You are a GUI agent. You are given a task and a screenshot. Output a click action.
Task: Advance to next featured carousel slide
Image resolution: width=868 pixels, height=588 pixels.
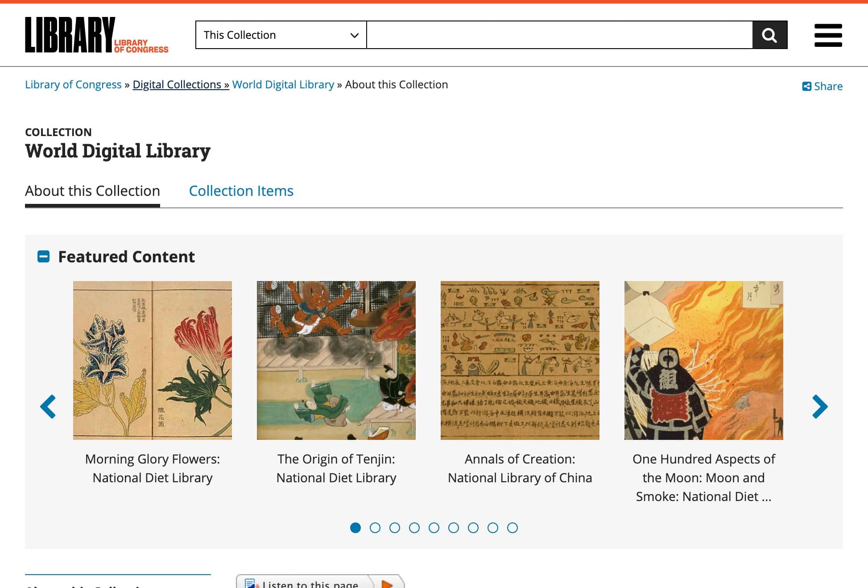pos(819,406)
